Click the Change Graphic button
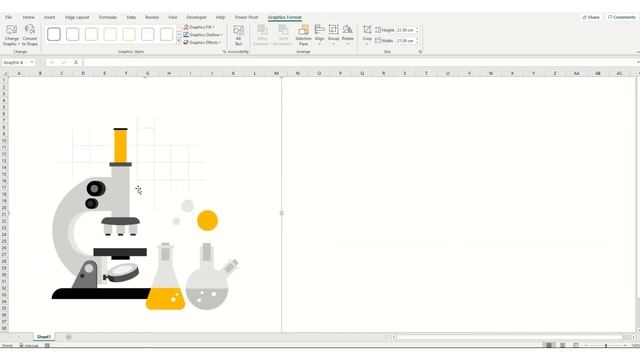Screen dimensions: 640x360 11,35
